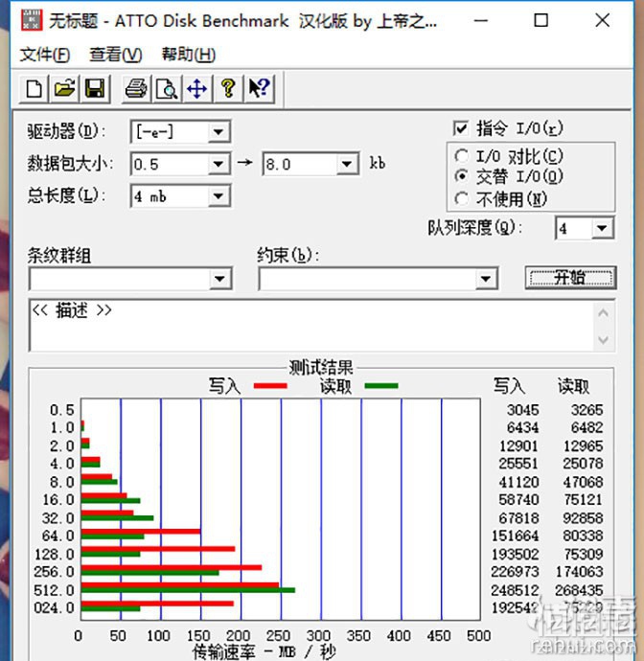Click read value 268435 in results
Screen dimensions: 644x661
click(x=579, y=590)
